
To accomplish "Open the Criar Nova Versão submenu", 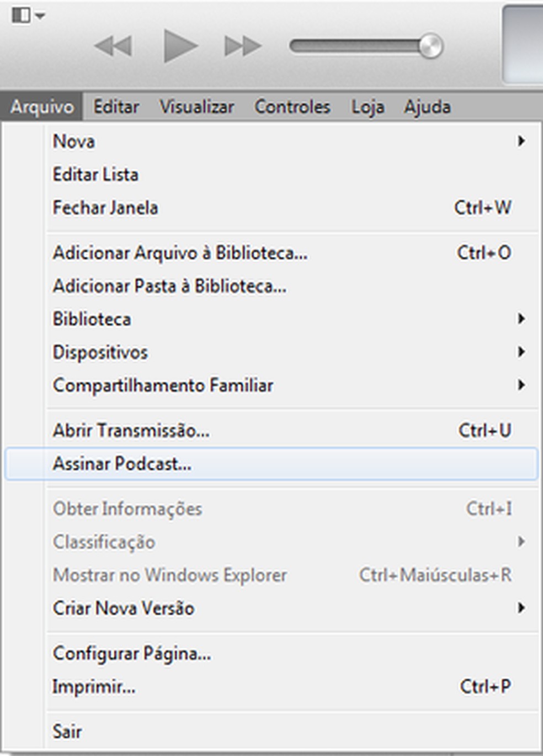I will (x=123, y=609).
